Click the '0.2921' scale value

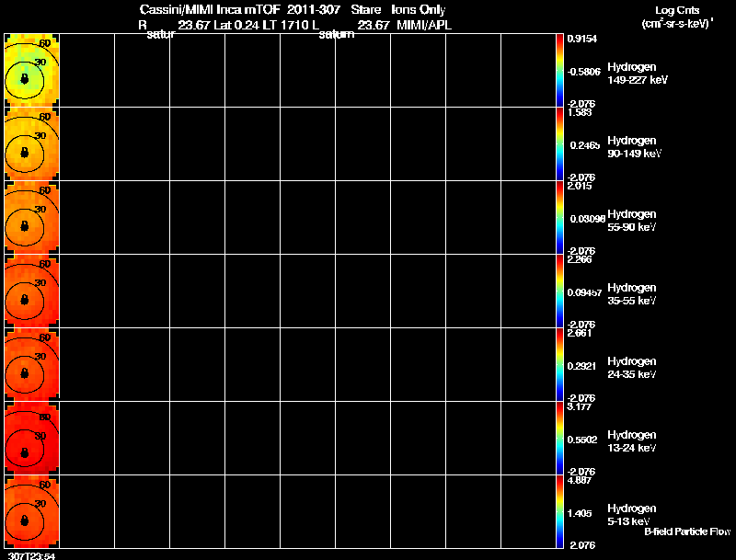pyautogui.click(x=581, y=366)
